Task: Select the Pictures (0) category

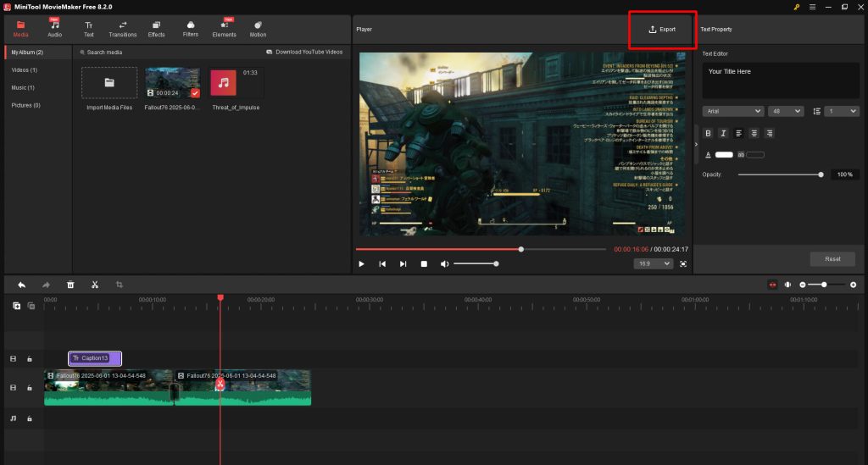Action: 26,105
